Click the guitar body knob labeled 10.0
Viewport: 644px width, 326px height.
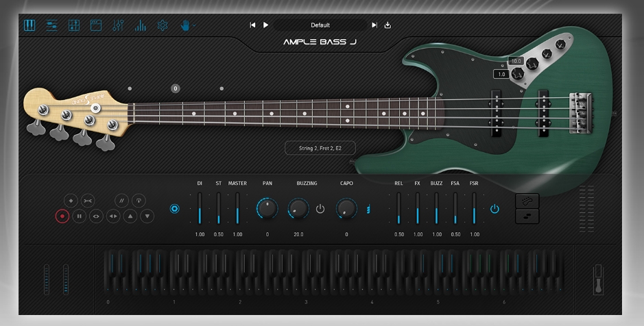tap(532, 63)
